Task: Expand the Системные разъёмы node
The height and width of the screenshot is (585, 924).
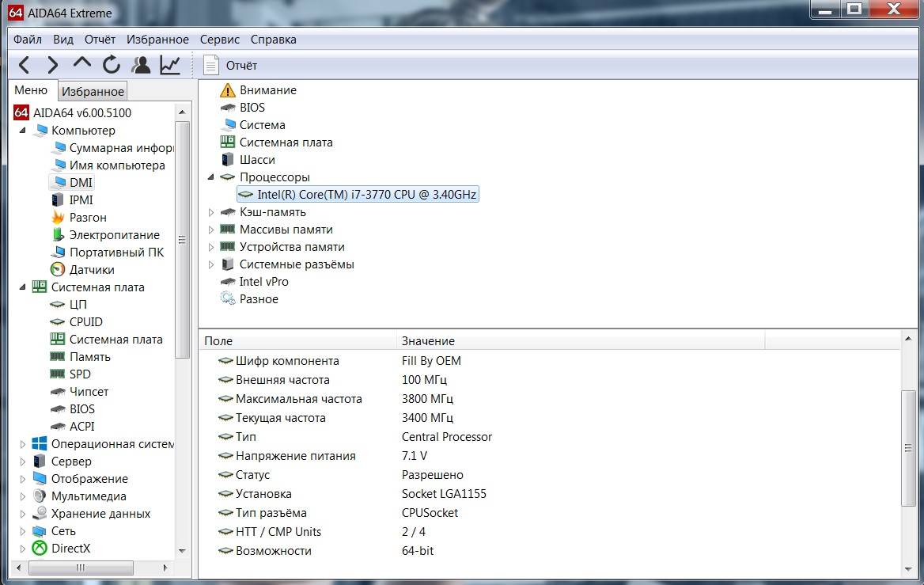Action: point(211,264)
